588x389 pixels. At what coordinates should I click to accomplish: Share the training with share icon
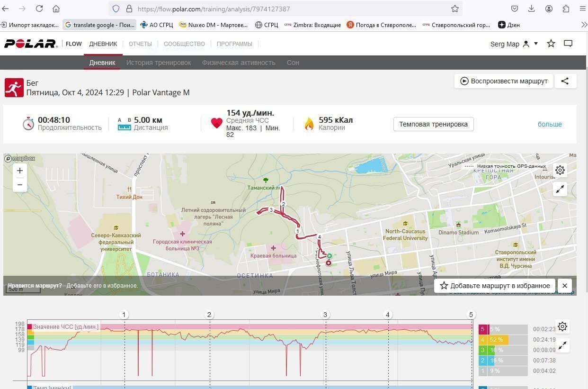pos(565,81)
